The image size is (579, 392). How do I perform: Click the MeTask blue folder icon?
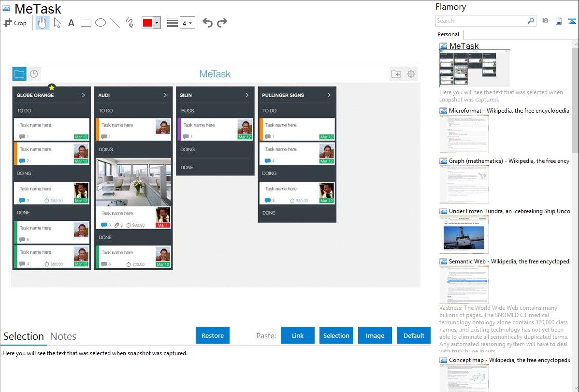[19, 73]
